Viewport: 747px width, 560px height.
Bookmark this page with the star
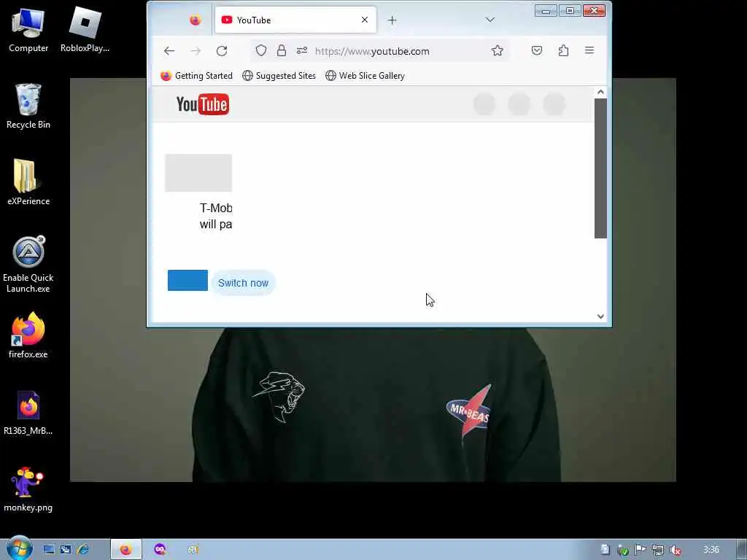point(498,50)
